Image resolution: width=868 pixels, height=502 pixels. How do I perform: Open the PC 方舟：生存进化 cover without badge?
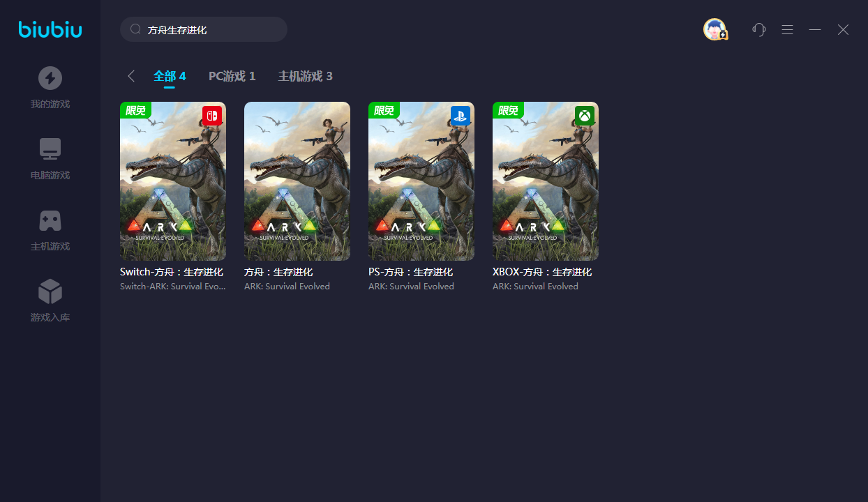click(x=297, y=181)
